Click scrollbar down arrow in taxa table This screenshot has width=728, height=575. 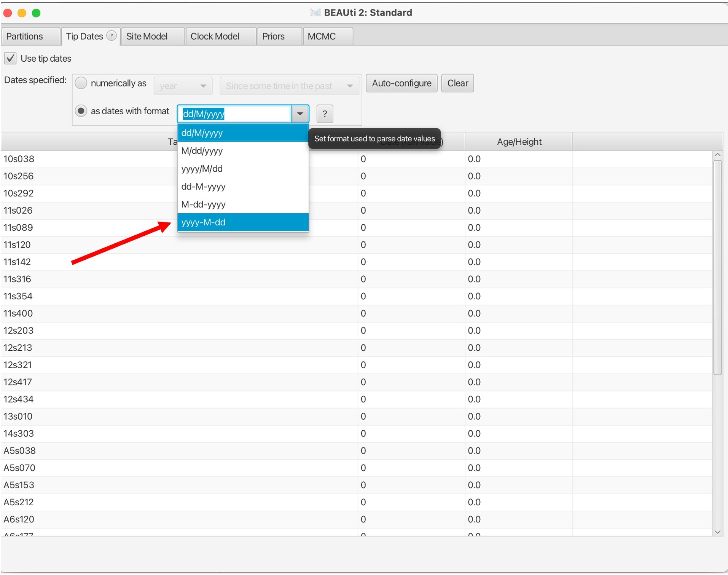point(717,532)
